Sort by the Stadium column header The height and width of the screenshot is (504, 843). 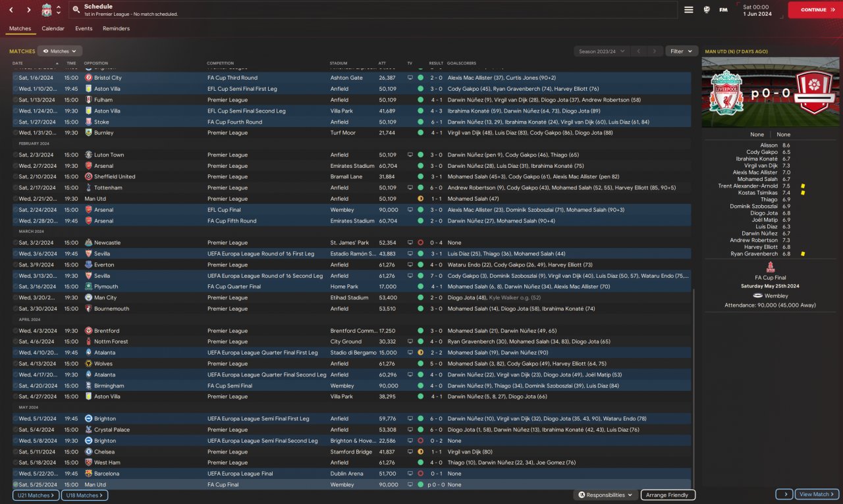[338, 63]
